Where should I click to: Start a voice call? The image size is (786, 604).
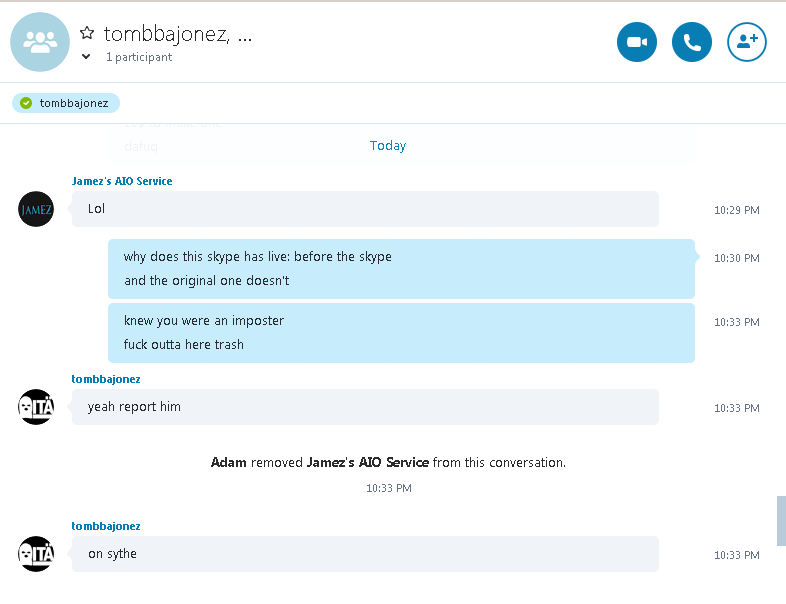point(692,42)
